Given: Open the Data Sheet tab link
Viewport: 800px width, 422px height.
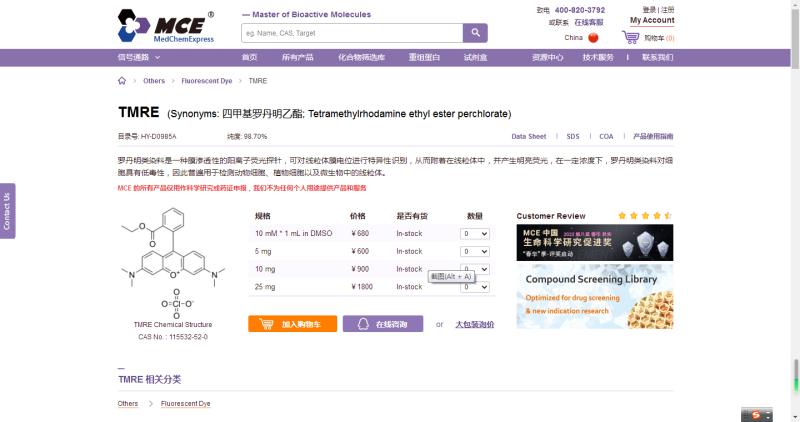Looking at the screenshot, I should (x=528, y=136).
